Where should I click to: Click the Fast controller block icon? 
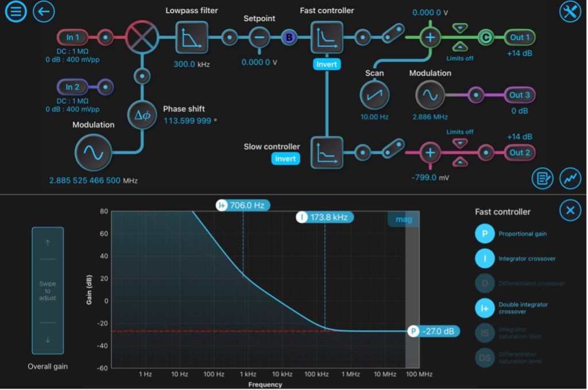(x=327, y=38)
